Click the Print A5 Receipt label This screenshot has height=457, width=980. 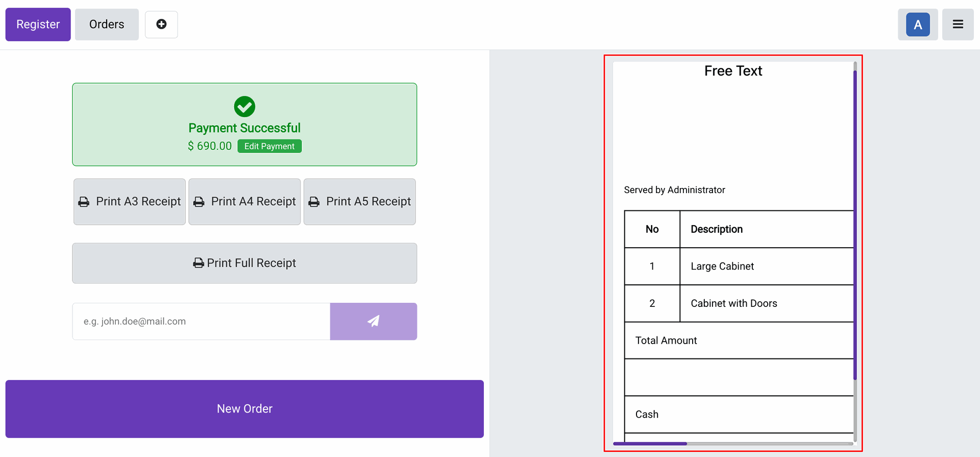coord(369,201)
